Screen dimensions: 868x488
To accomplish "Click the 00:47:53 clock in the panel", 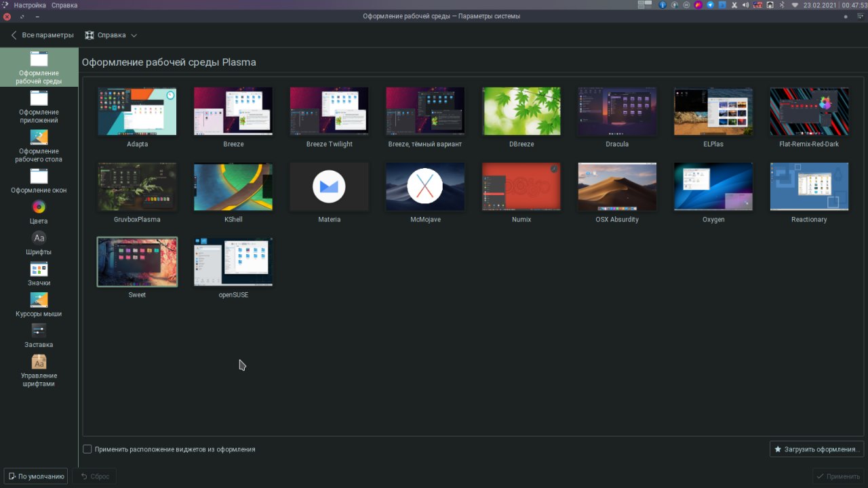I will 854,5.
